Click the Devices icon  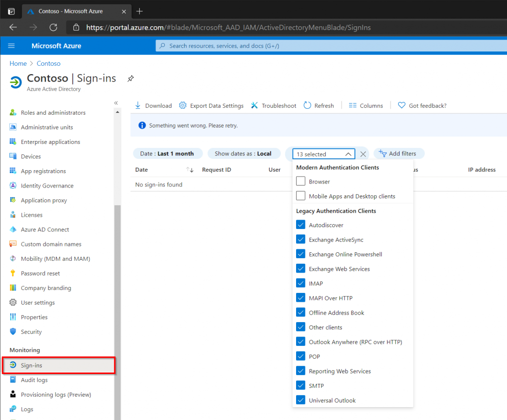point(13,156)
